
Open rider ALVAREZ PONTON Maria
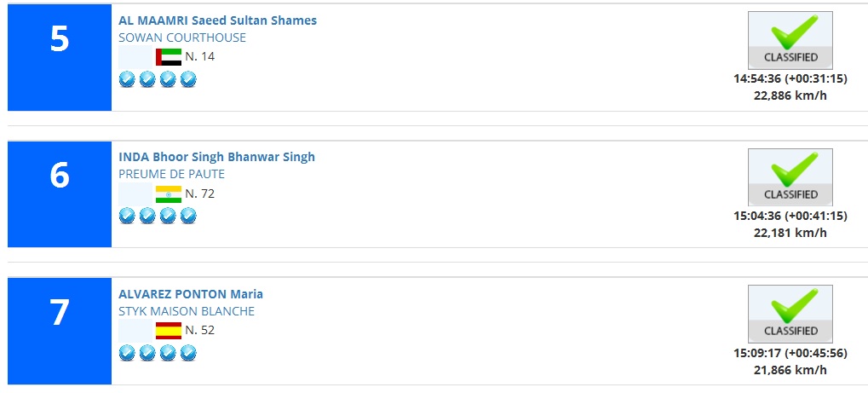(x=191, y=294)
